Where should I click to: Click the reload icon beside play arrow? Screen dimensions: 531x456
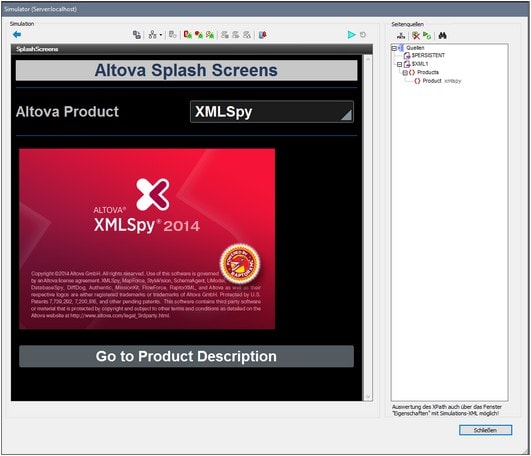click(x=363, y=35)
